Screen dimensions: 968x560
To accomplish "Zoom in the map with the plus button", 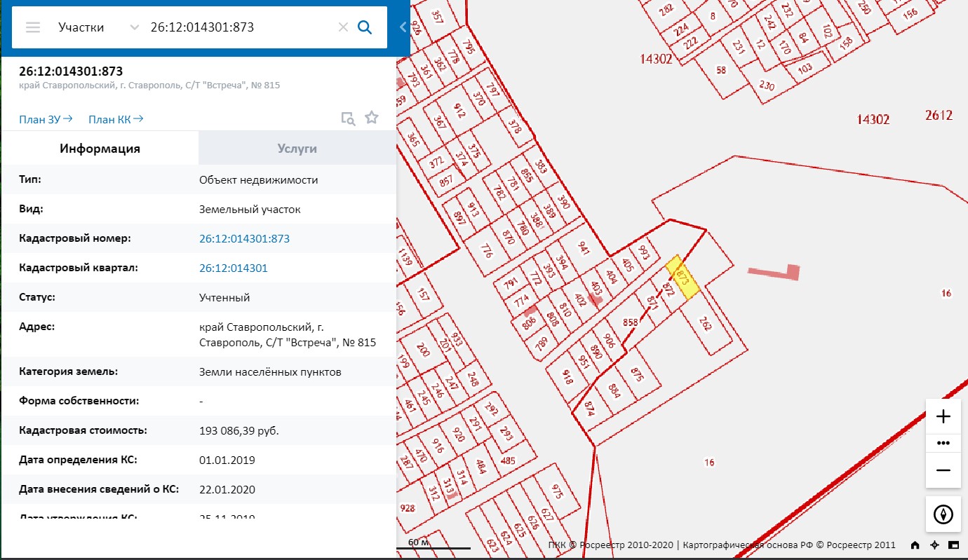I will (943, 416).
